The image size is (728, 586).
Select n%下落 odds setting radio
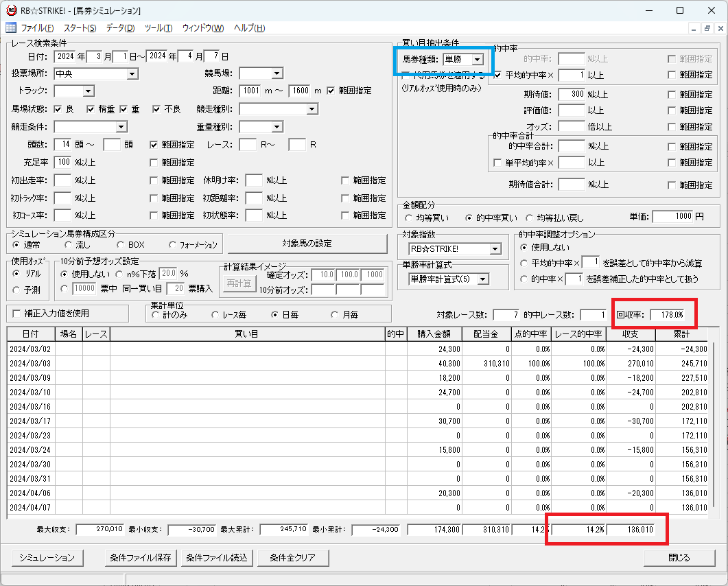pyautogui.click(x=119, y=274)
